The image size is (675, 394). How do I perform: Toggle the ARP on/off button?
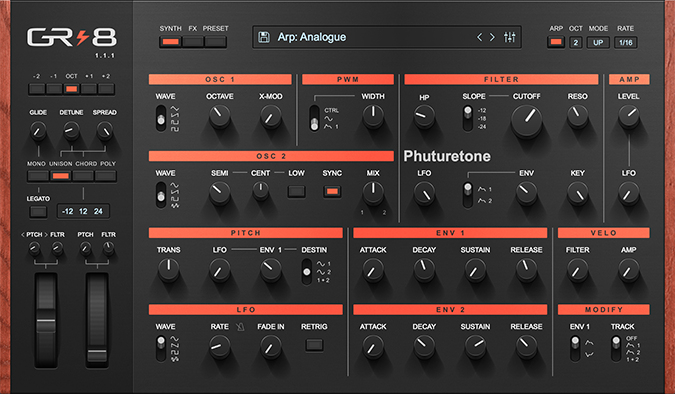pos(556,42)
